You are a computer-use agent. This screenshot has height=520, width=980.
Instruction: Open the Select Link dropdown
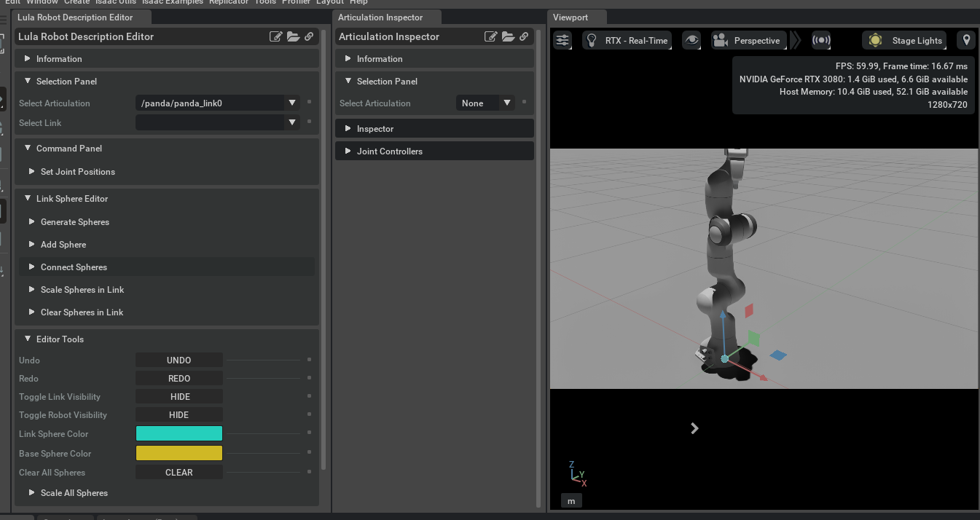[218, 123]
